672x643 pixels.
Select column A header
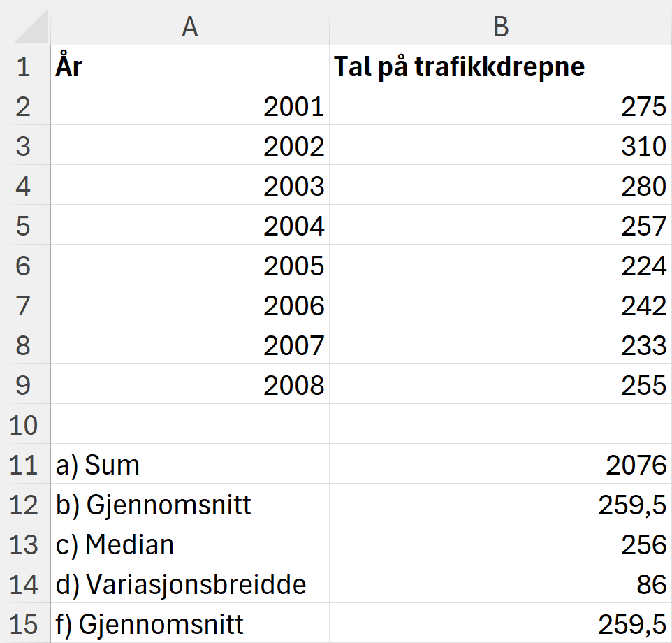(189, 27)
